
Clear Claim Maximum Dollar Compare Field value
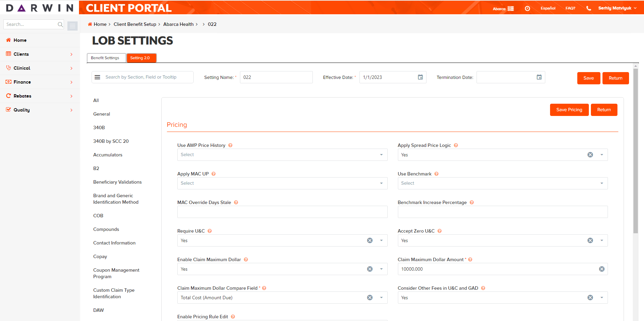click(370, 298)
